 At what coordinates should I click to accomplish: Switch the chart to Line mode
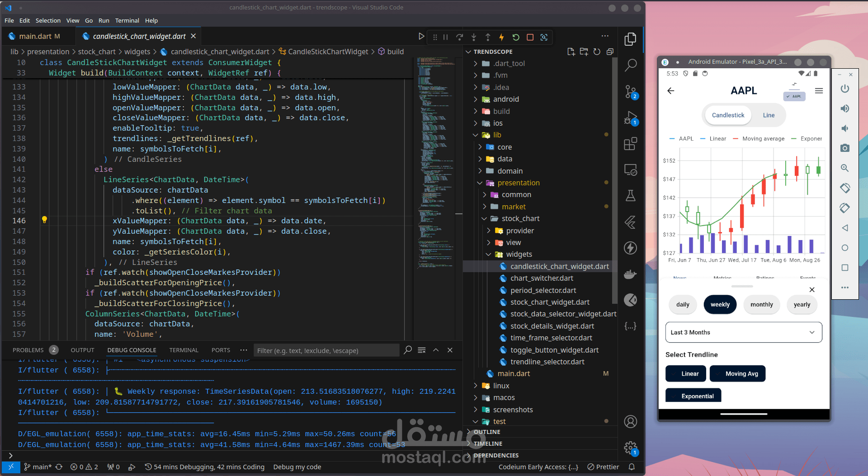pyautogui.click(x=769, y=115)
